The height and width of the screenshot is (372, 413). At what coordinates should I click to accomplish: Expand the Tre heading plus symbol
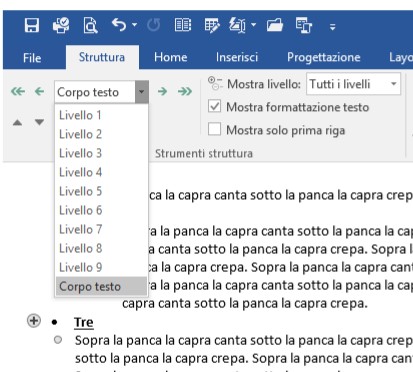[x=34, y=321]
